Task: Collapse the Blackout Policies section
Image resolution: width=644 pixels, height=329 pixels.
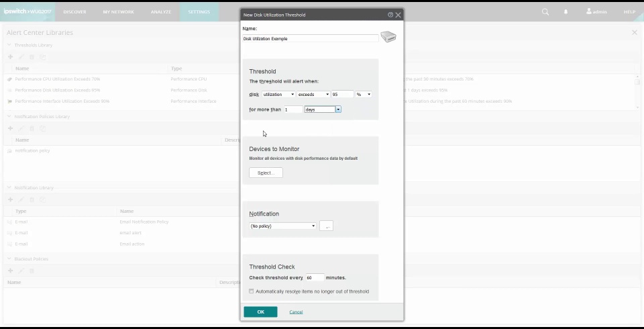Action: pyautogui.click(x=9, y=258)
